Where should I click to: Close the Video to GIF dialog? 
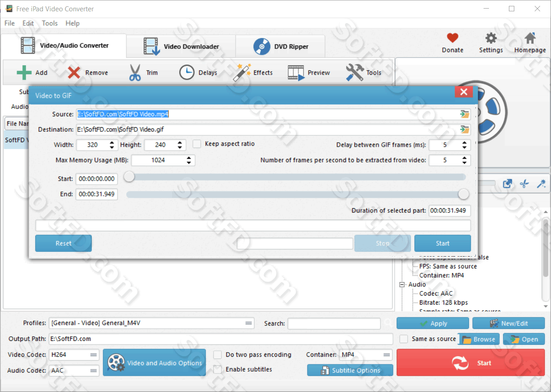(x=464, y=92)
